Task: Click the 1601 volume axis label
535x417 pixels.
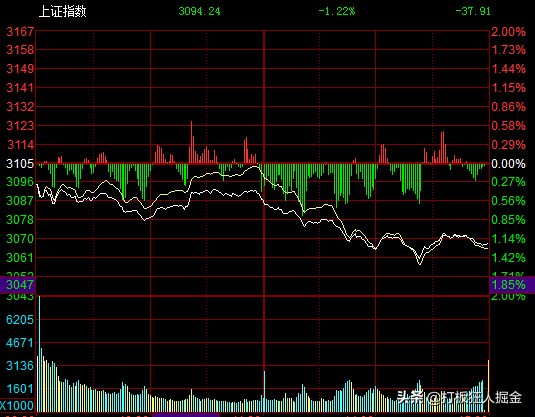Action: pos(20,389)
